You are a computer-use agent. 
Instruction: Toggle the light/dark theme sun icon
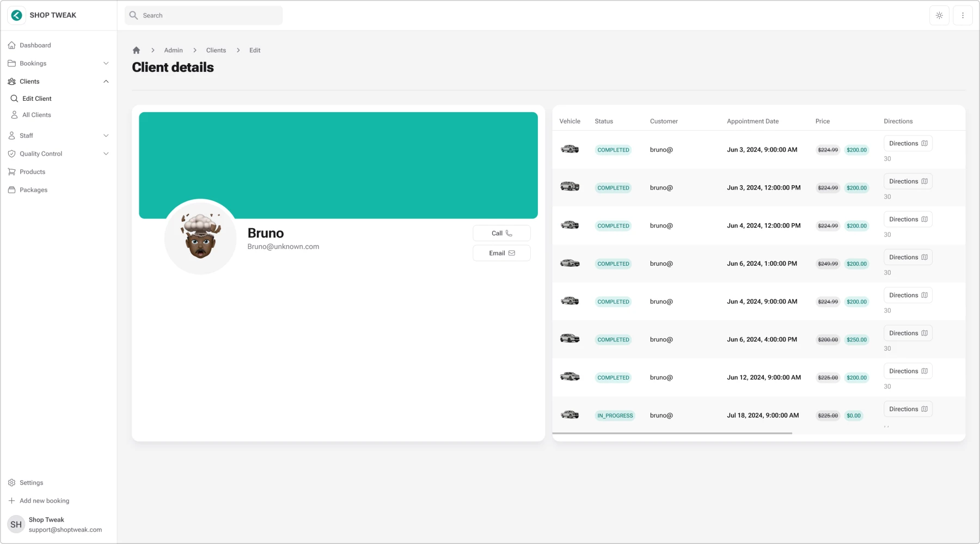[x=939, y=15]
